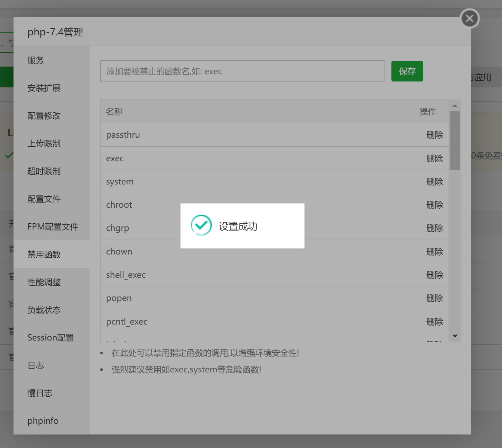Image resolution: width=502 pixels, height=448 pixels.
Task: Close the php-7.4 management dialog
Action: (x=469, y=18)
